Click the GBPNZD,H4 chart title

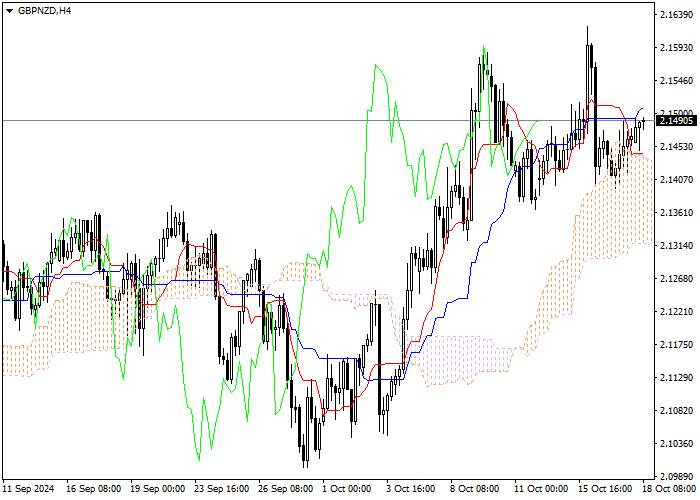(x=44, y=11)
